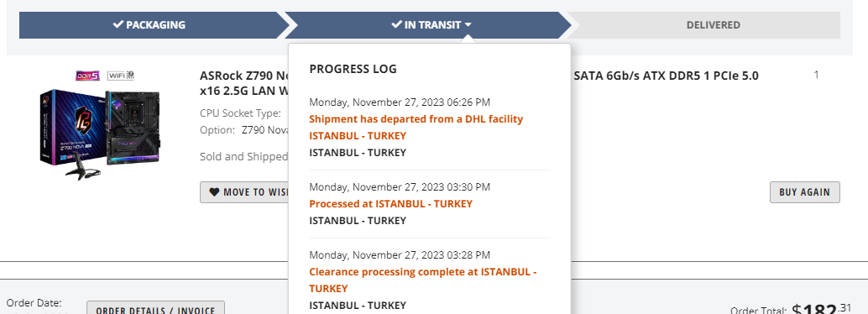Screen dimensions: 868x314
Task: Click 'Processed at ISTANBUL - TURKEY' log entry
Action: [x=391, y=204]
